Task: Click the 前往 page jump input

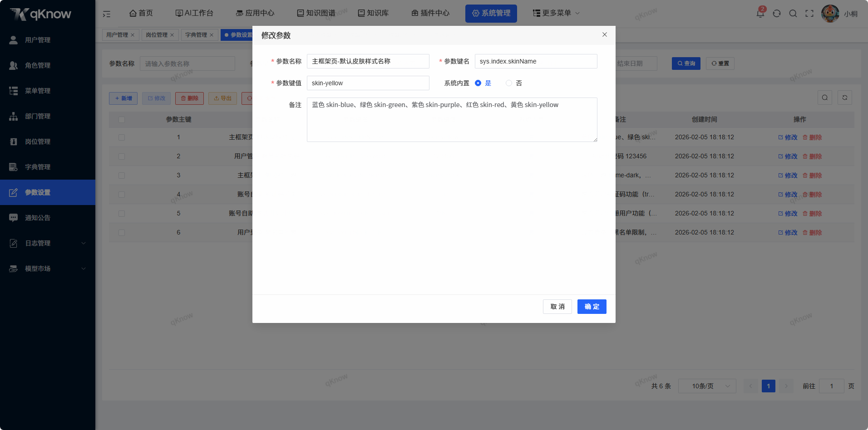Action: pos(832,386)
